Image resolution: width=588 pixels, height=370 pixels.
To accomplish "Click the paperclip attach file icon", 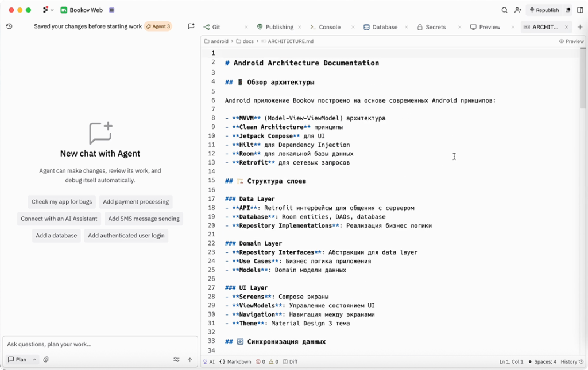I will pyautogui.click(x=46, y=360).
